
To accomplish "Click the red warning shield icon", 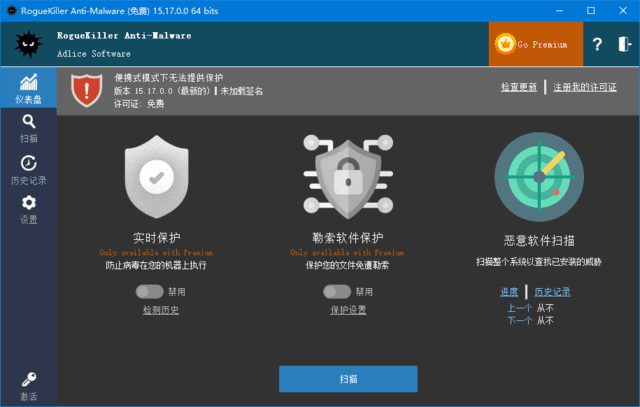I will coord(87,90).
